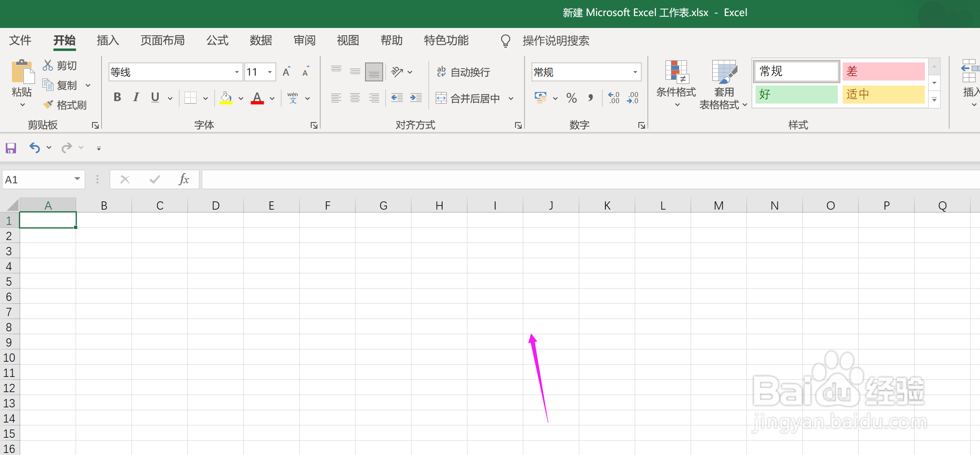The height and width of the screenshot is (455, 980).
Task: Click the Cut scissors icon
Action: [48, 65]
